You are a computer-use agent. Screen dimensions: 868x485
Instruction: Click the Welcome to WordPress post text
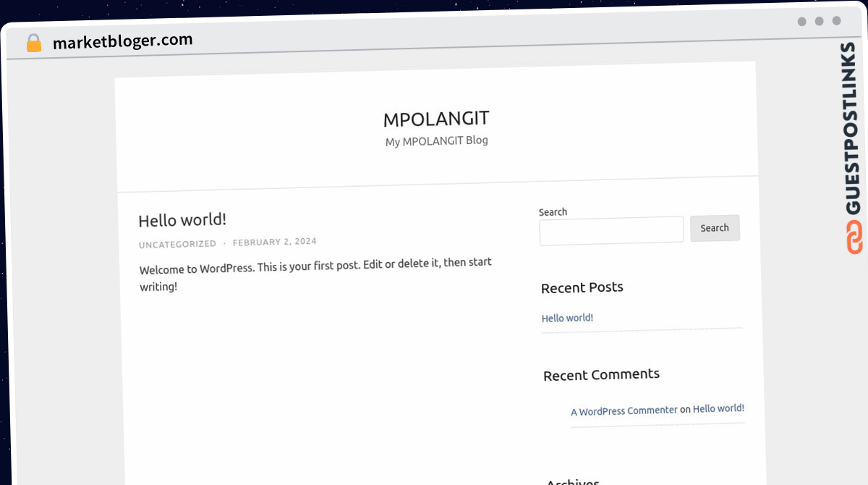pos(315,274)
